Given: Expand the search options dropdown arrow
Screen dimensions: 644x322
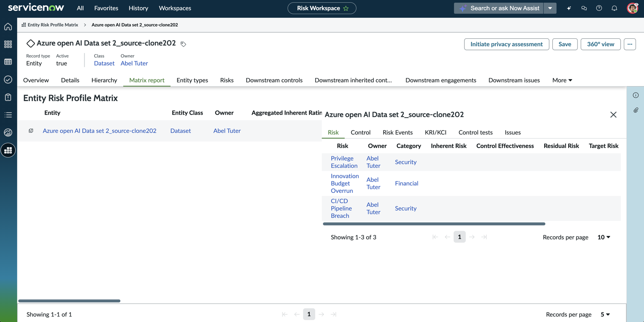Looking at the screenshot, I should click(x=550, y=8).
